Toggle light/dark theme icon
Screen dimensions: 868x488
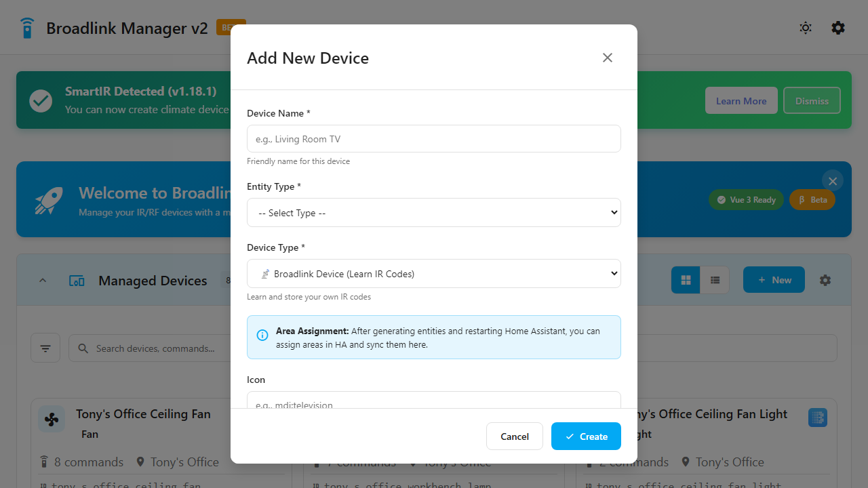(x=806, y=28)
